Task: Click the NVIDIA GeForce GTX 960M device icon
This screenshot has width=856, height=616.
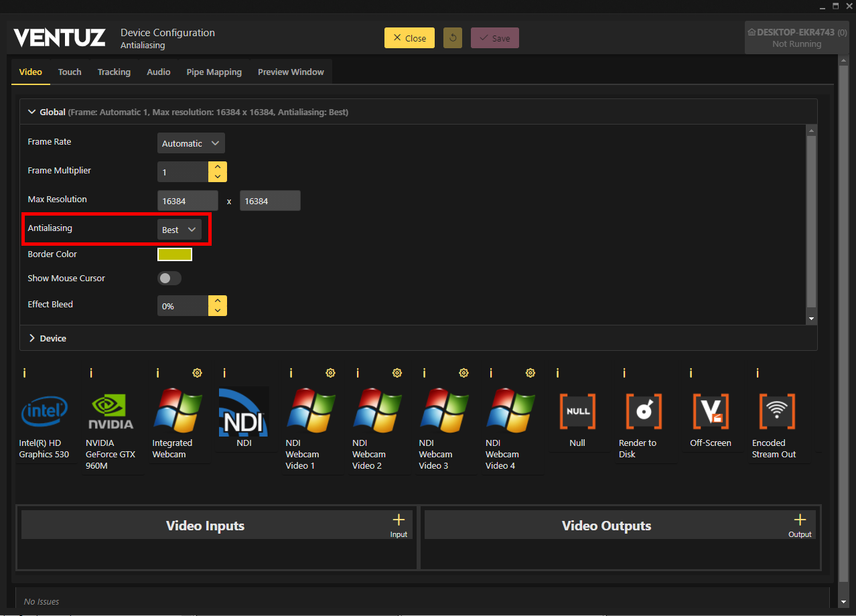Action: click(111, 412)
